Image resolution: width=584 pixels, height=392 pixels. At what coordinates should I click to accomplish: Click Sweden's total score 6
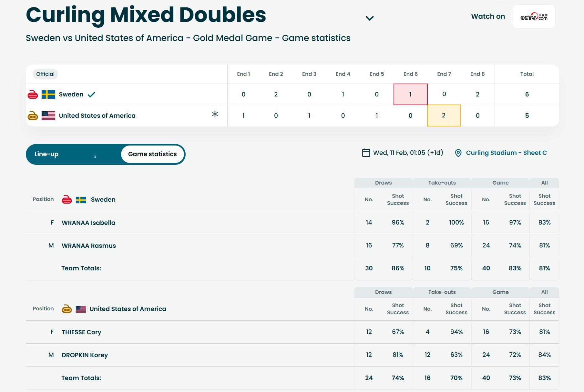point(527,95)
